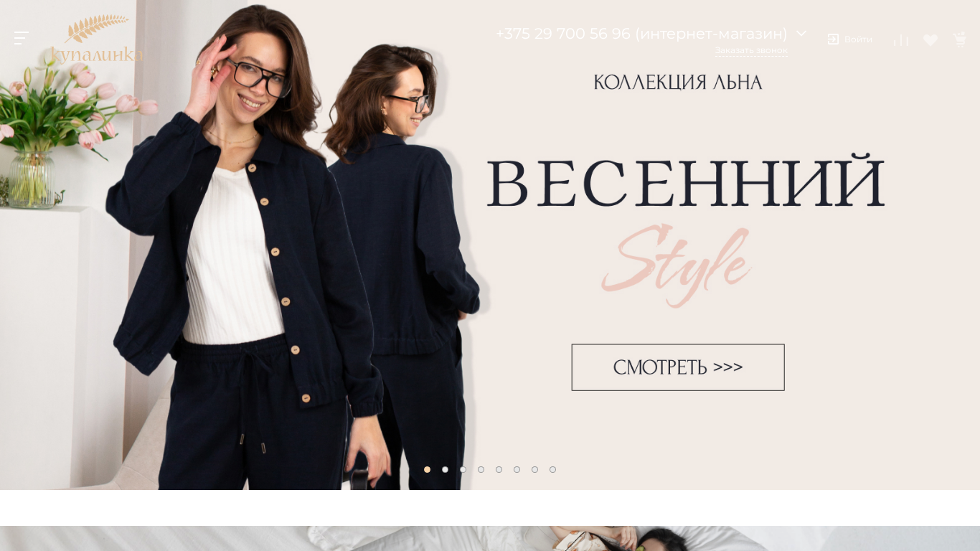Select the second carousel slide dot
980x551 pixels.
[x=445, y=469]
